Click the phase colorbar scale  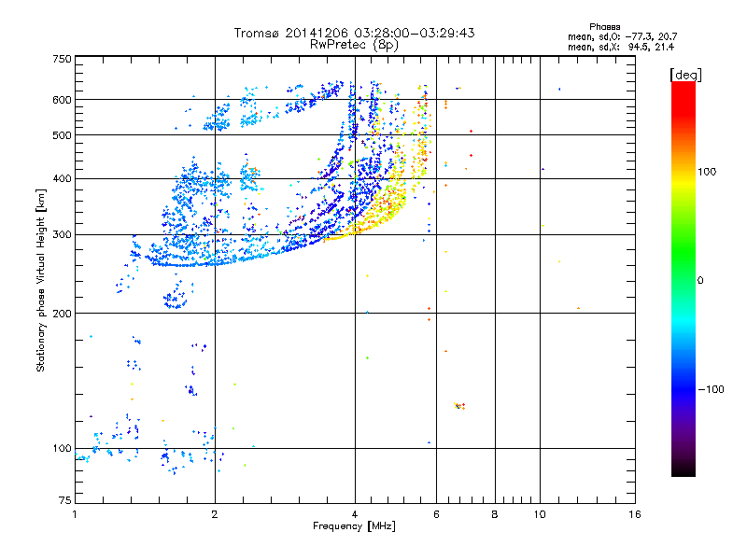pyautogui.click(x=684, y=278)
